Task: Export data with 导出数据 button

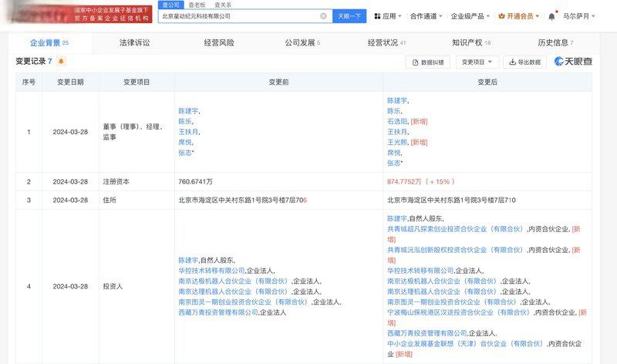Action: pos(524,62)
